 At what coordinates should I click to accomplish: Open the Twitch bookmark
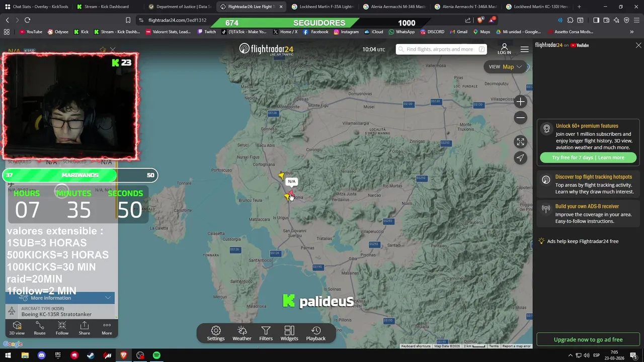click(x=206, y=32)
